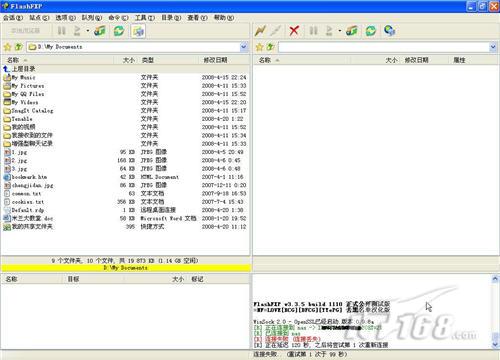Click the scroll-down arrow in log pane
Image resolution: width=500 pixels, height=360 pixels.
tap(495, 345)
